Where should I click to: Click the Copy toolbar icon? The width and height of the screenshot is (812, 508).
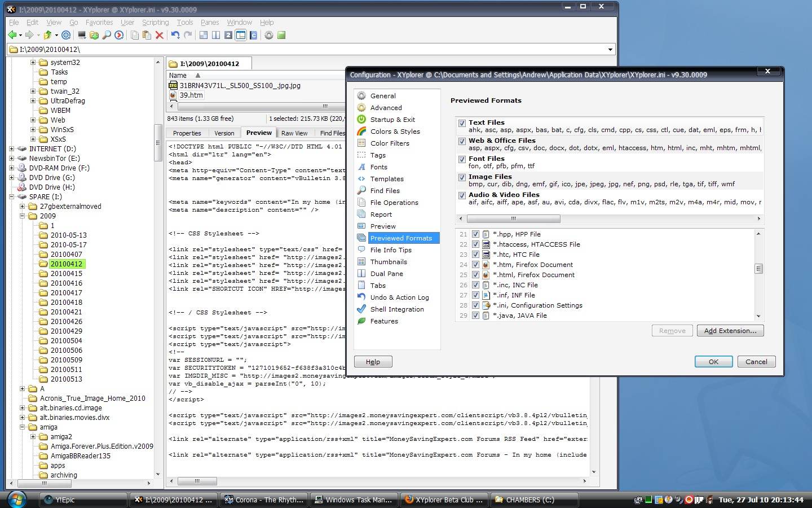tap(135, 35)
